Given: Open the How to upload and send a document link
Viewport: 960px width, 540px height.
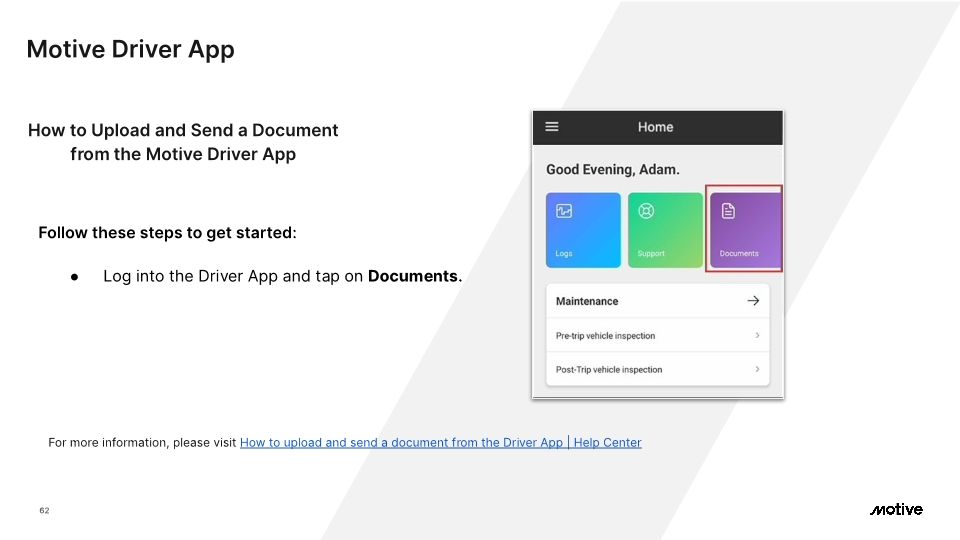Looking at the screenshot, I should 440,443.
